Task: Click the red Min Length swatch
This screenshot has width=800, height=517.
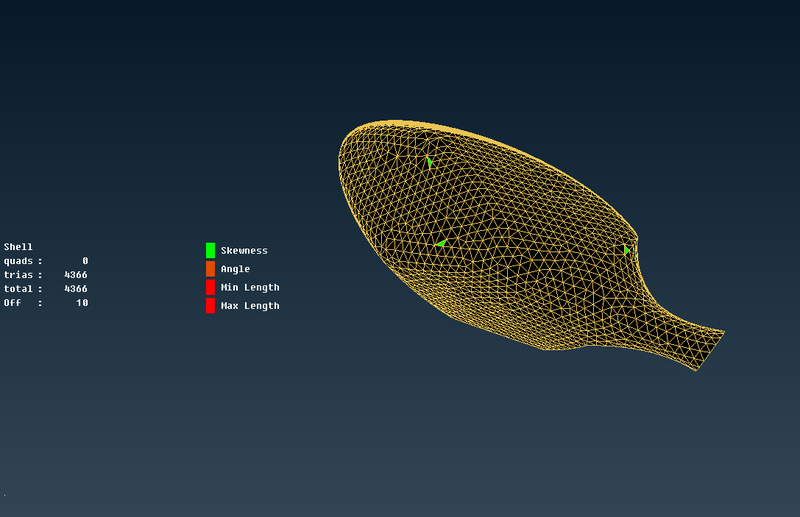Action: [x=210, y=287]
